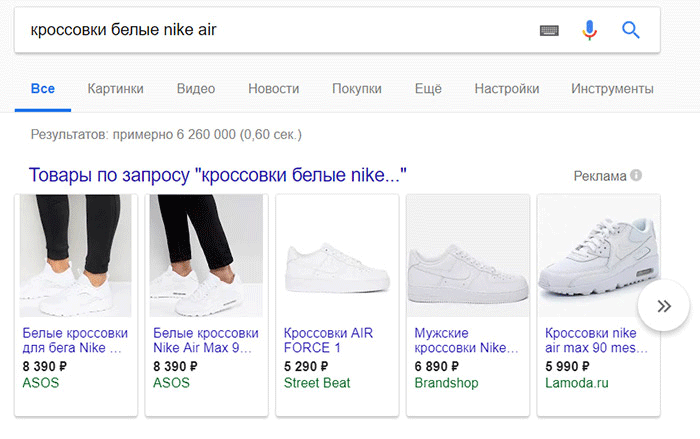This screenshot has height=439, width=700.
Task: Open the Белые кроссовки Nike Air Max link
Action: 205,340
